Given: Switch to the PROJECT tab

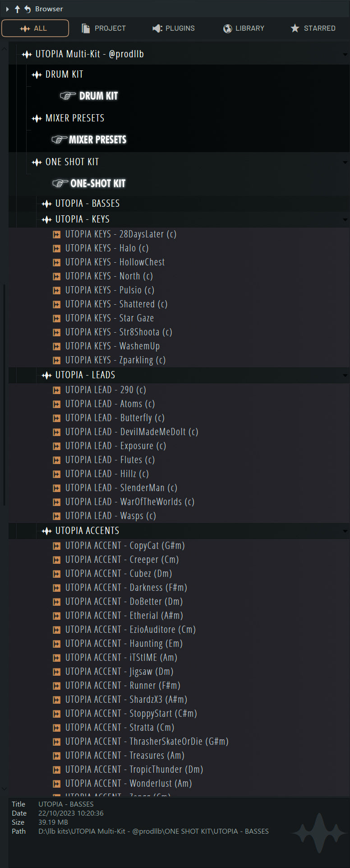Looking at the screenshot, I should [104, 28].
